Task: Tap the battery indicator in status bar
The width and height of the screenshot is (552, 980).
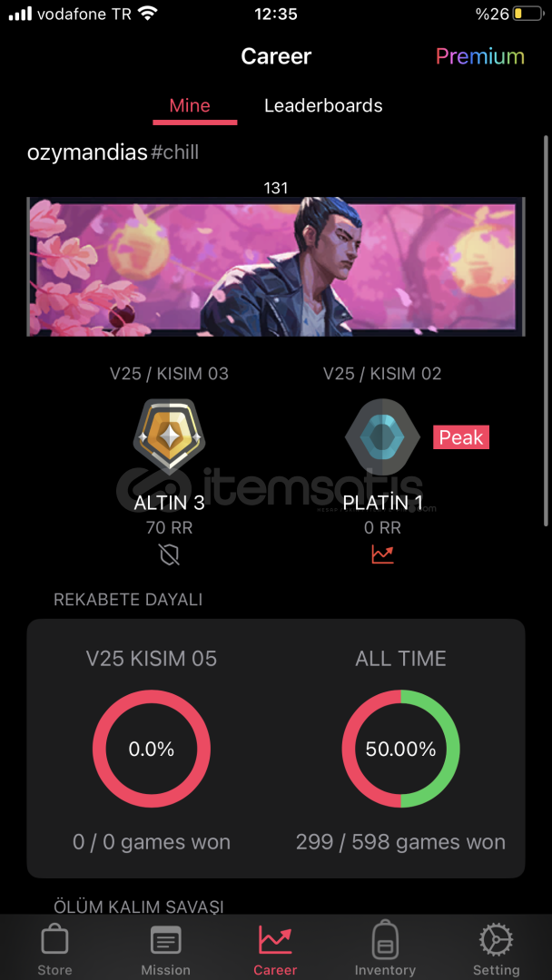Action: point(527,14)
